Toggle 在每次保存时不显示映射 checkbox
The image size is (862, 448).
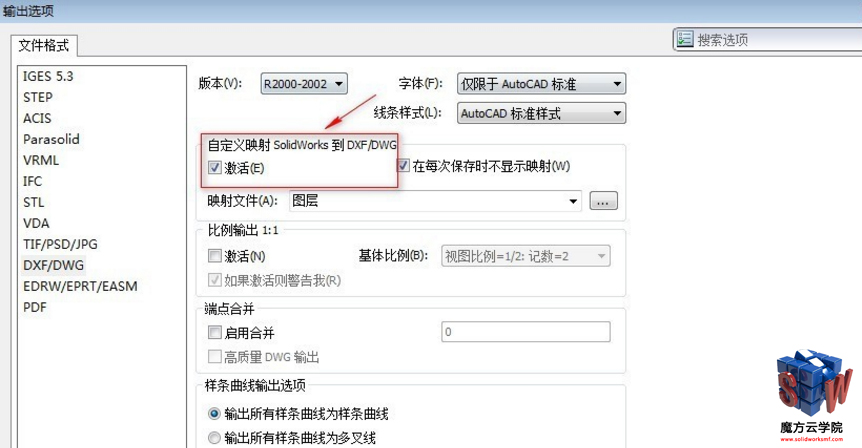tap(404, 165)
